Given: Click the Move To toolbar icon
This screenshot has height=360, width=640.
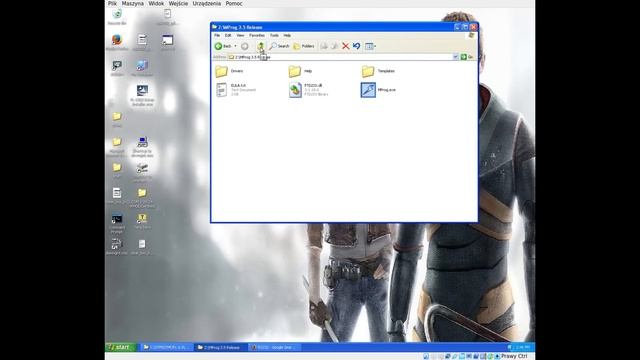Looking at the screenshot, I should (324, 46).
